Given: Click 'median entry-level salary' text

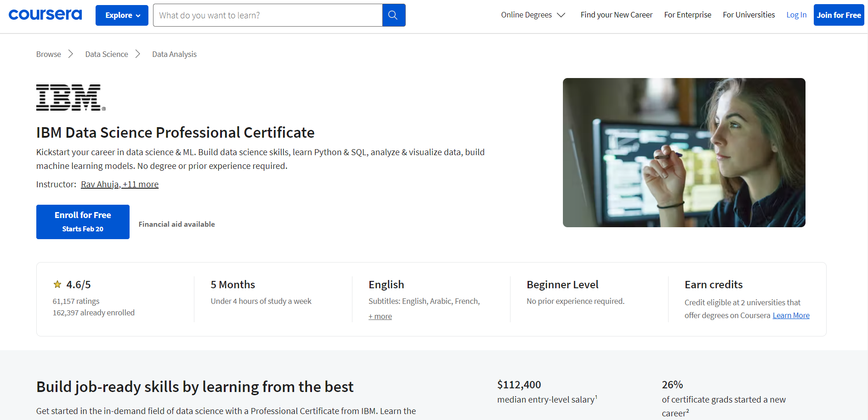Looking at the screenshot, I should [x=547, y=399].
